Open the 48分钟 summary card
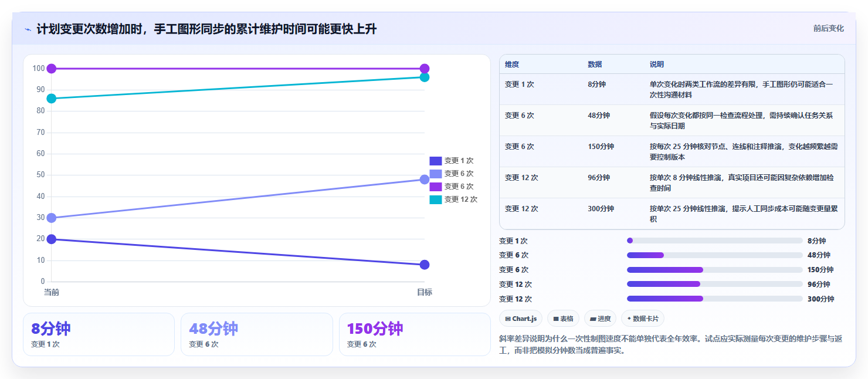868x379 pixels. click(x=257, y=334)
